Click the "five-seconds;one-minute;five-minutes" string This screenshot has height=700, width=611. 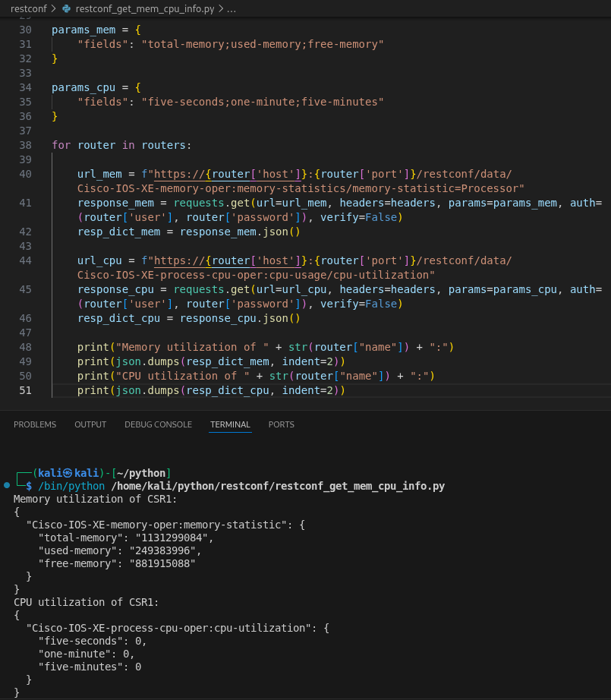tap(263, 102)
